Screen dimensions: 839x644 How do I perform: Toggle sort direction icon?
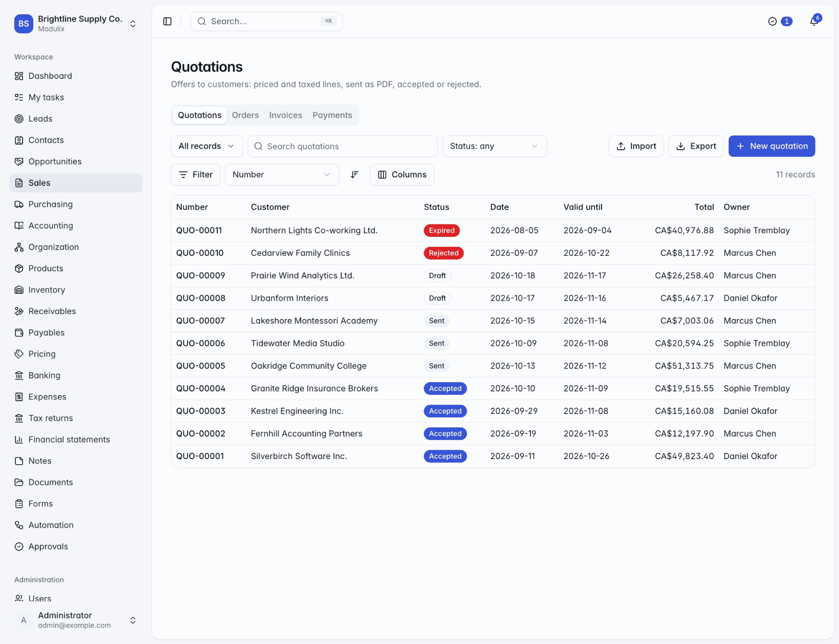355,175
